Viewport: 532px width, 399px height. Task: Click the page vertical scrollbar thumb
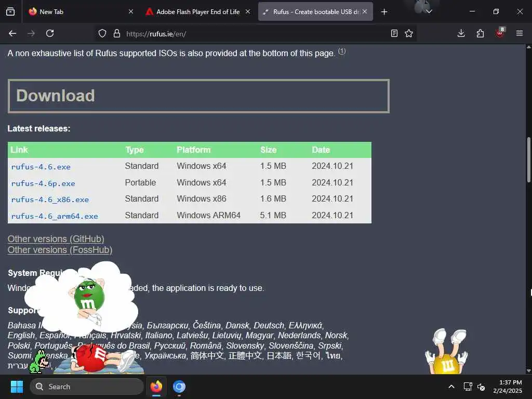coord(528,159)
